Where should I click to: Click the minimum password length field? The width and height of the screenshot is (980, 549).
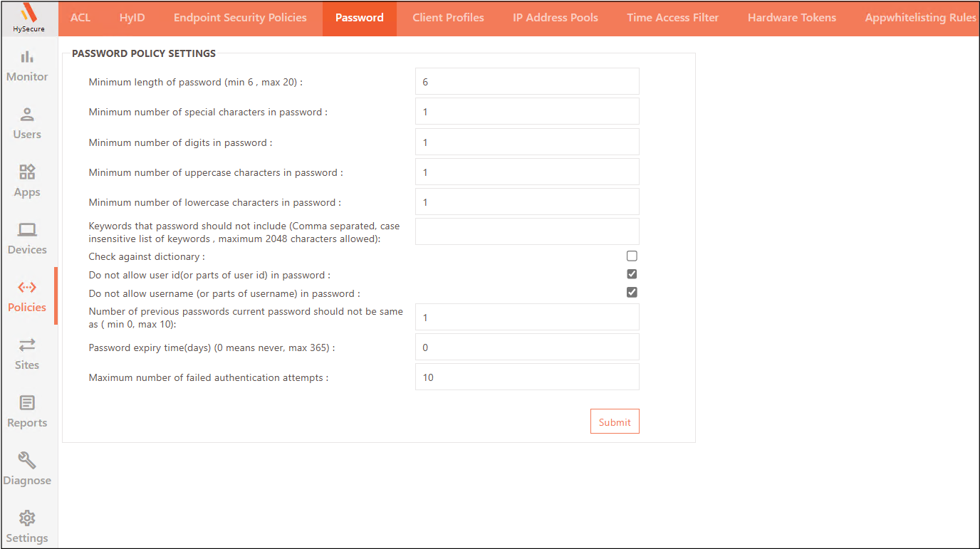coord(527,82)
